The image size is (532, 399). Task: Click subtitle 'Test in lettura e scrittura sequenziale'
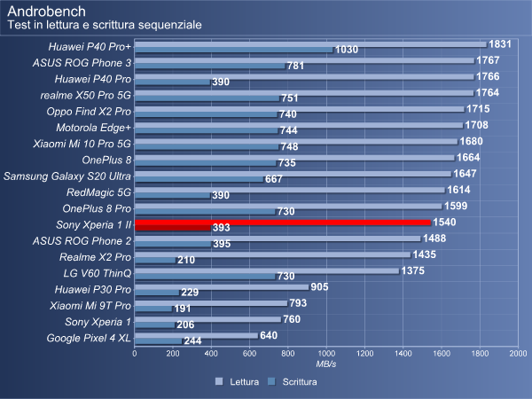pyautogui.click(x=105, y=25)
